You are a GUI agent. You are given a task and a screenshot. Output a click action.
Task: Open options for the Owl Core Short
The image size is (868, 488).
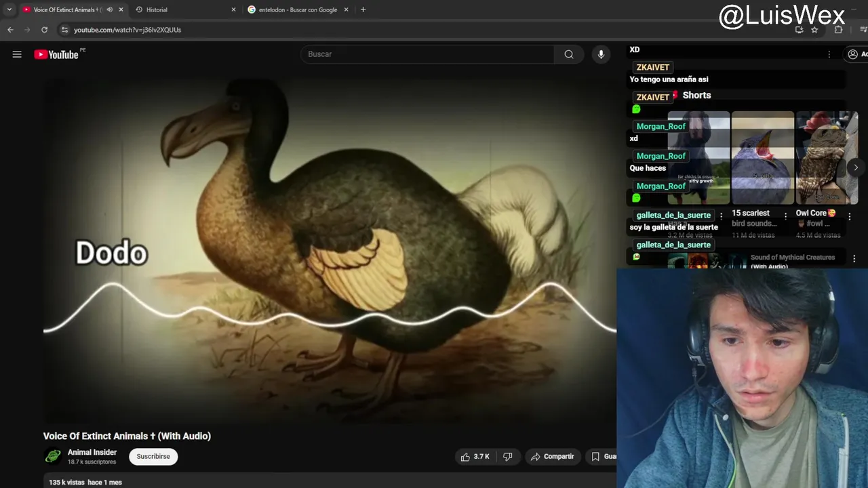849,216
